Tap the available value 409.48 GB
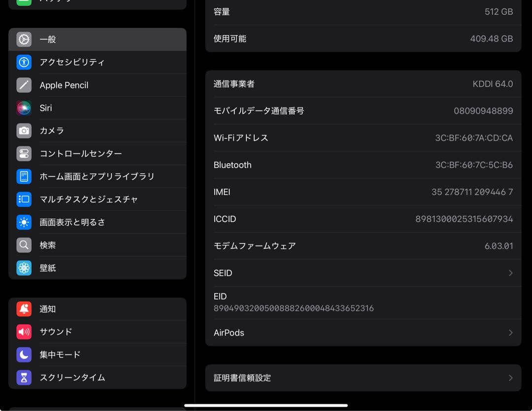The height and width of the screenshot is (411, 532). (x=492, y=39)
